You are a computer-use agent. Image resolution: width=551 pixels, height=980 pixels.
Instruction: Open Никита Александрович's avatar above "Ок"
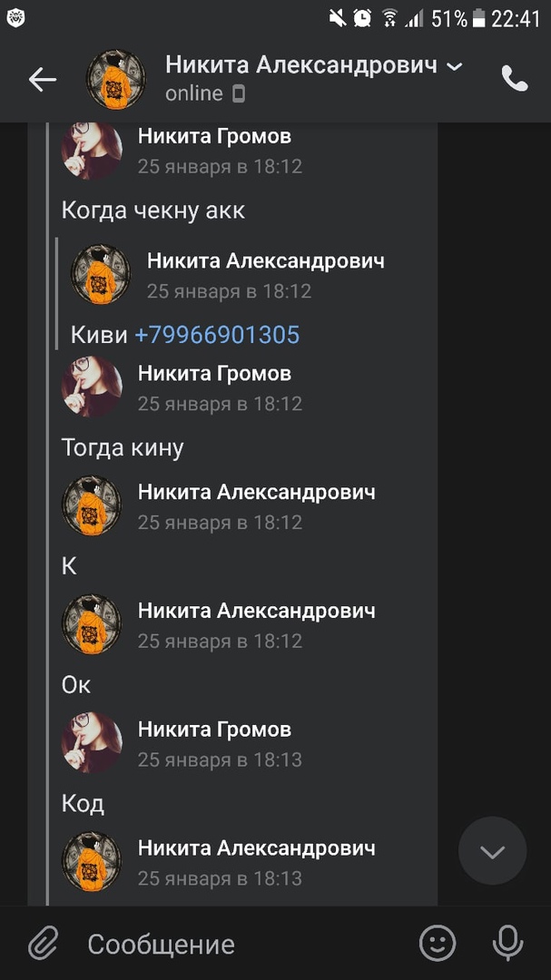[92, 623]
